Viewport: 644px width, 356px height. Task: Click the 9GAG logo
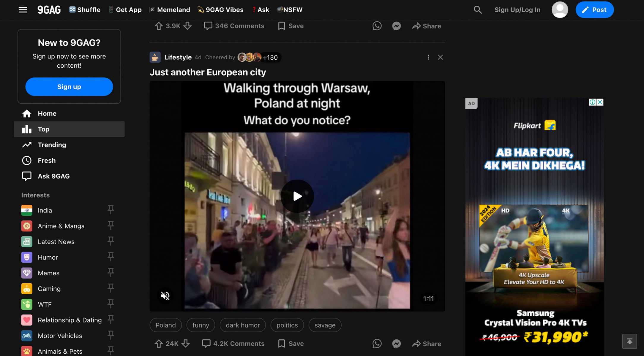[49, 10]
